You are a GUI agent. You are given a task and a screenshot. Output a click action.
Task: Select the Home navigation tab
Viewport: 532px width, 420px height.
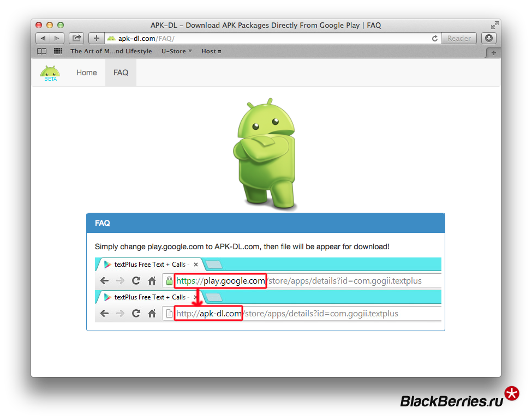click(87, 73)
